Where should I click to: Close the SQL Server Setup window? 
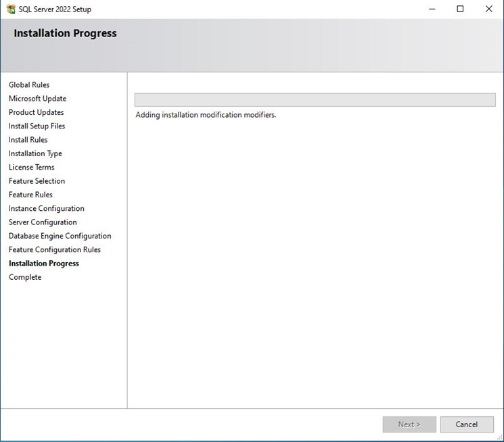point(489,9)
